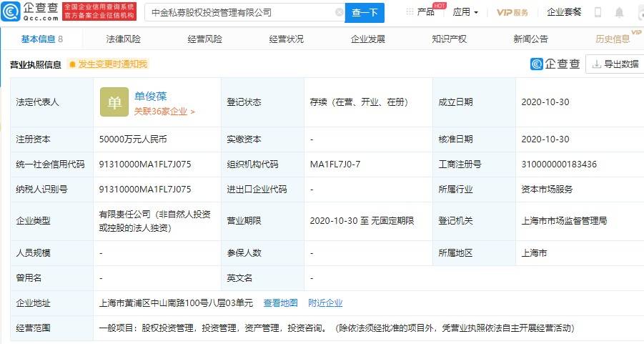Select the 核准日期 value 2020-10-30
This screenshot has width=644, height=344.
click(545, 139)
